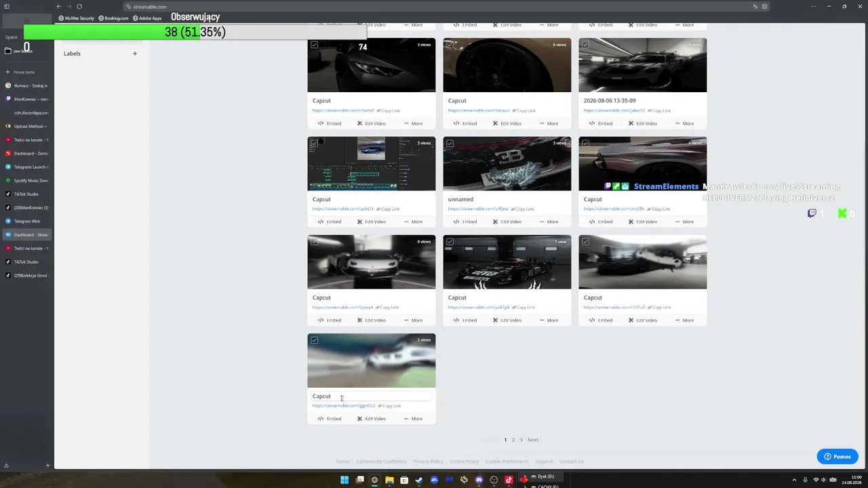
Task: Open the Upload Method tab
Action: pos(26,126)
